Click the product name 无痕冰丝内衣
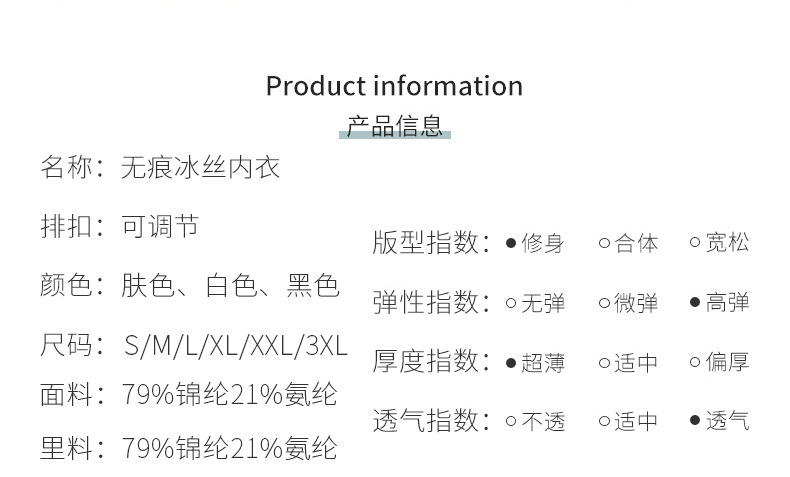This screenshot has height=477, width=790. click(x=200, y=167)
